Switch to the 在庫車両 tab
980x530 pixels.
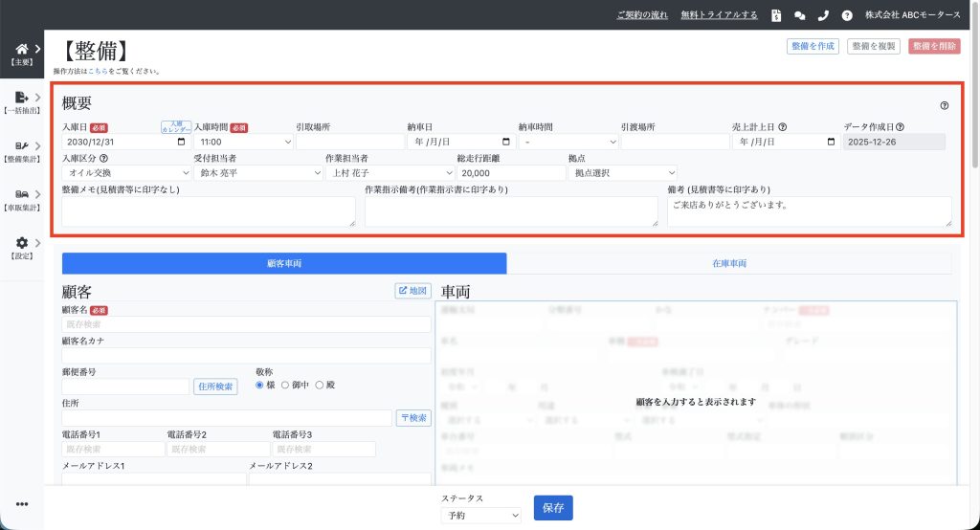pyautogui.click(x=731, y=263)
